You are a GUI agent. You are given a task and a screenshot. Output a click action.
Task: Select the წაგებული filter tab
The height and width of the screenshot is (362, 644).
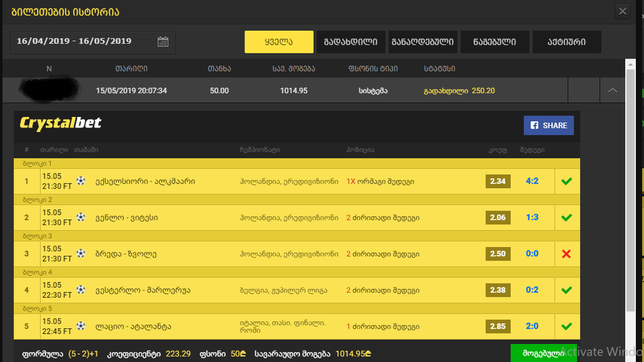(494, 42)
